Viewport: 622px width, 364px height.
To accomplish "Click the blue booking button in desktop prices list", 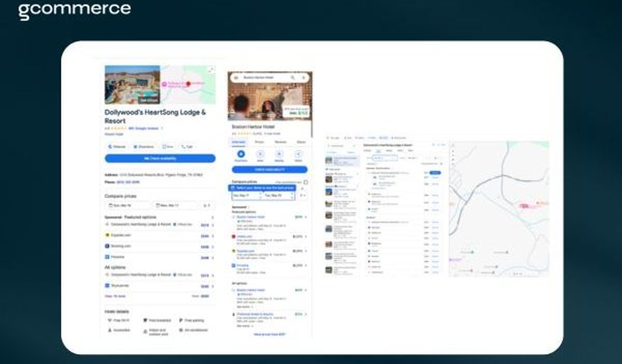I will pyautogui.click(x=435, y=172).
